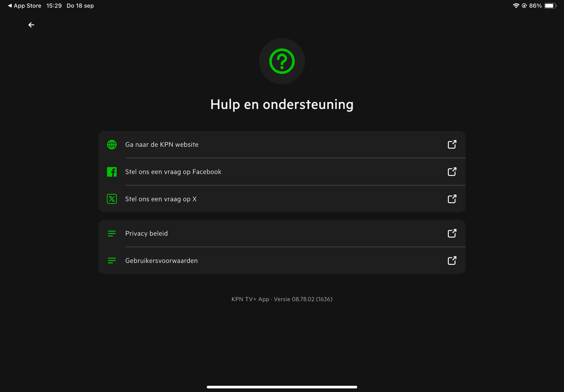The height and width of the screenshot is (392, 564).
Task: Tap external link icon on Facebook row
Action: [x=452, y=172]
